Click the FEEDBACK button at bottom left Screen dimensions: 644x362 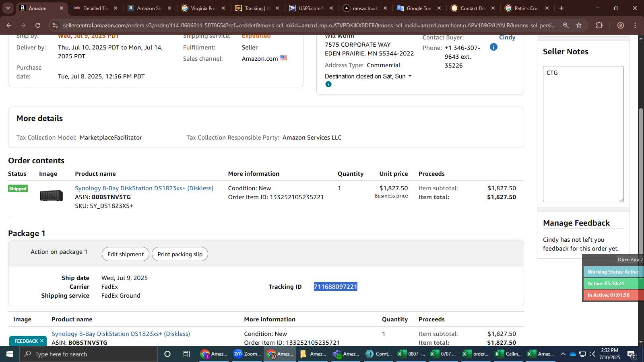[x=26, y=341]
